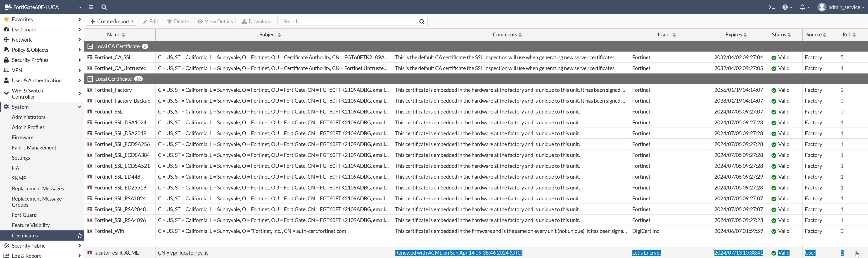868x258 pixels.
Task: Click the Dashboard gauge icon
Action: tap(6, 29)
